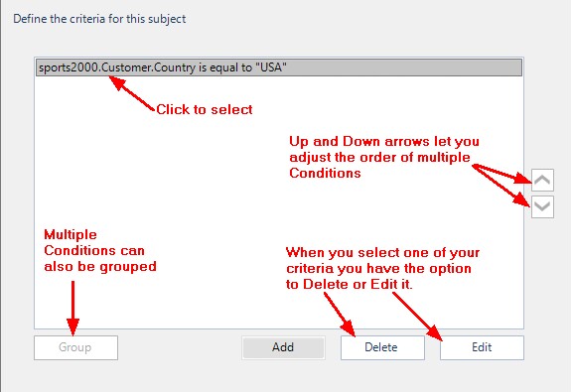572x392 pixels.
Task: Click the "Multiple Conditions can also be grouped" note
Action: click(100, 250)
